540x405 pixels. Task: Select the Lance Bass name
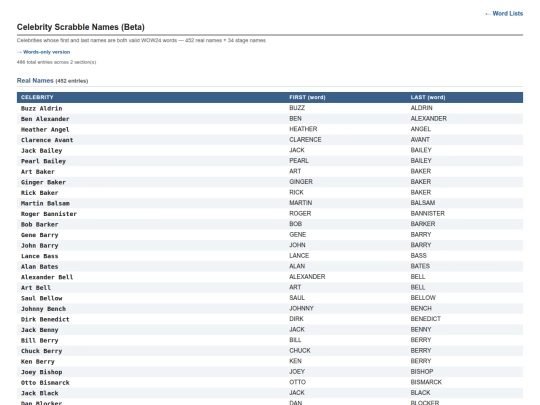[40, 256]
